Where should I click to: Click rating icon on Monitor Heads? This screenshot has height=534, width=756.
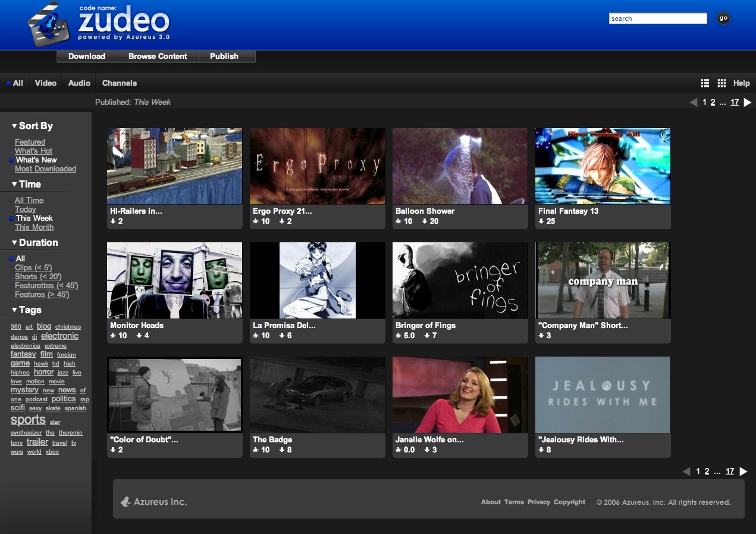(x=112, y=336)
